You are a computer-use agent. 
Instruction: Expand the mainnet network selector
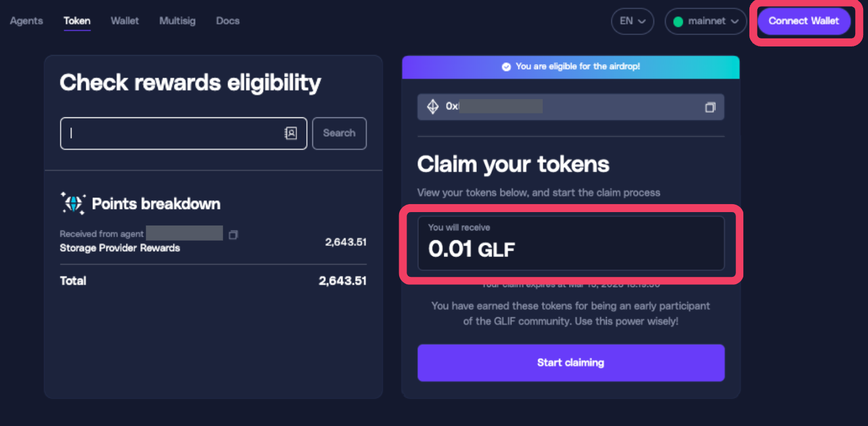pyautogui.click(x=705, y=21)
